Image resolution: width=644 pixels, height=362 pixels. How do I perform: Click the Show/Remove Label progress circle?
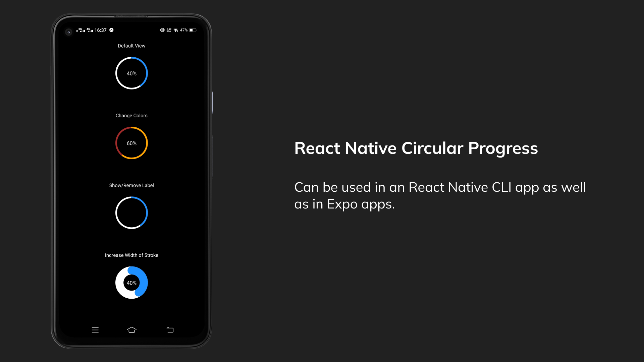tap(131, 213)
